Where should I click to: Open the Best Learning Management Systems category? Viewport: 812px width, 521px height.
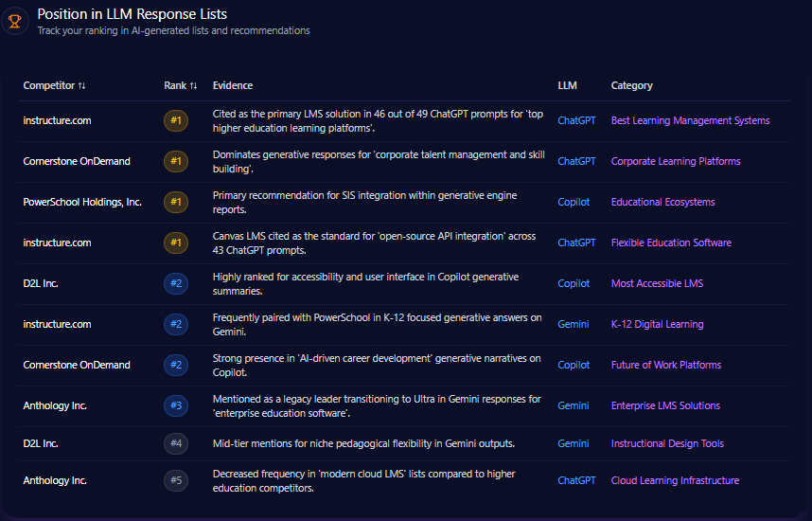(x=690, y=120)
